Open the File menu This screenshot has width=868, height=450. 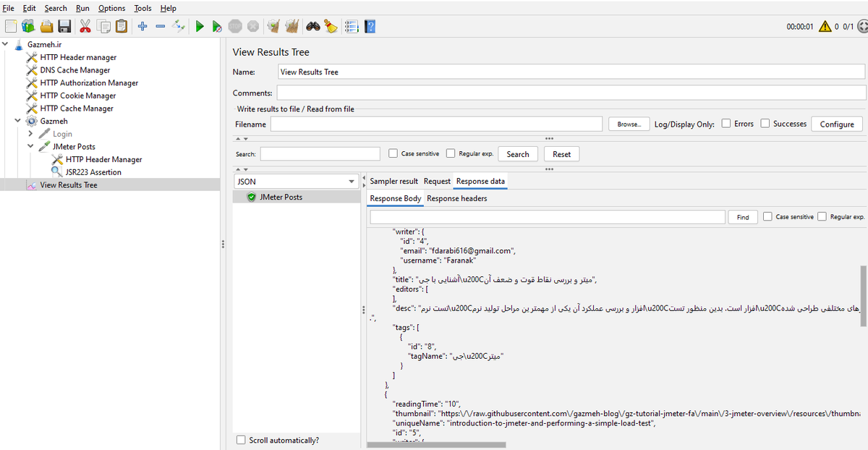click(9, 8)
